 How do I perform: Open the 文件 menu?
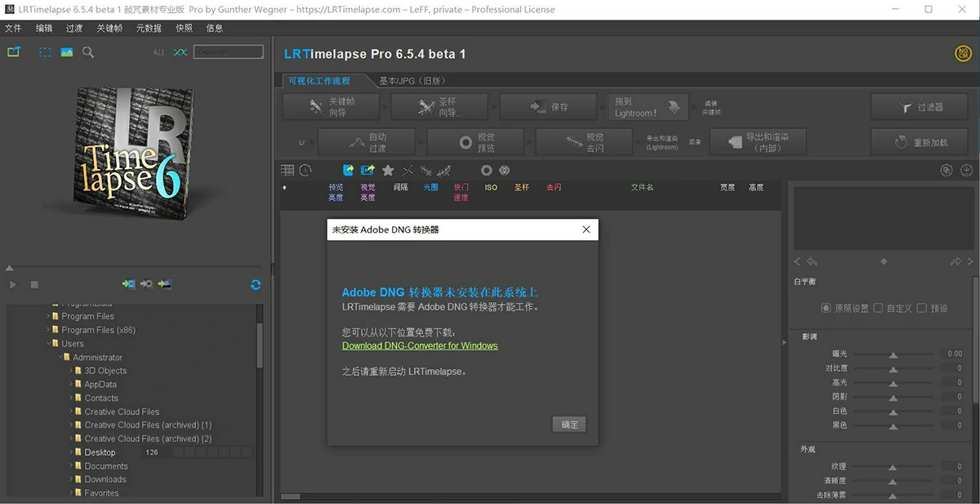tap(13, 28)
